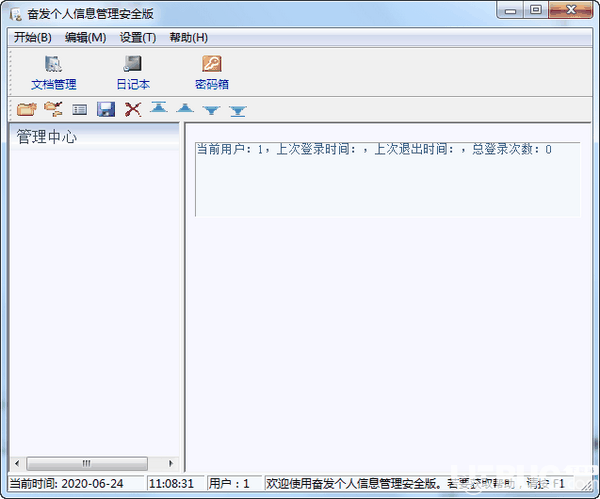Click the move-to-top arrow icon
600x499 pixels.
159,108
